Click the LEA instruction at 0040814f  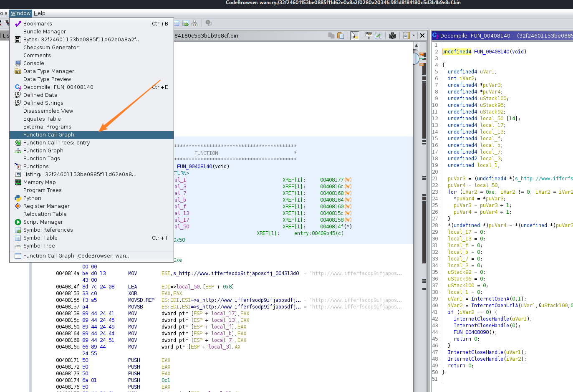[133, 287]
